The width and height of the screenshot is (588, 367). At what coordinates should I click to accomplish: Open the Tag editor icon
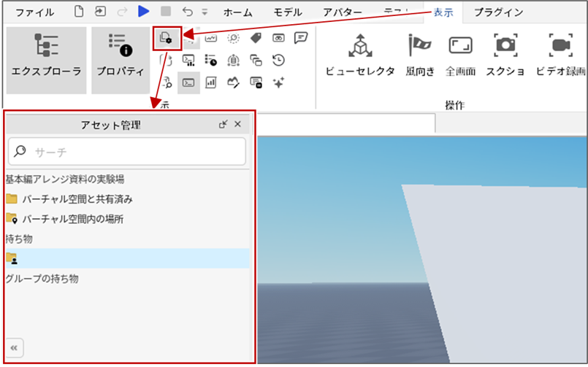[256, 38]
